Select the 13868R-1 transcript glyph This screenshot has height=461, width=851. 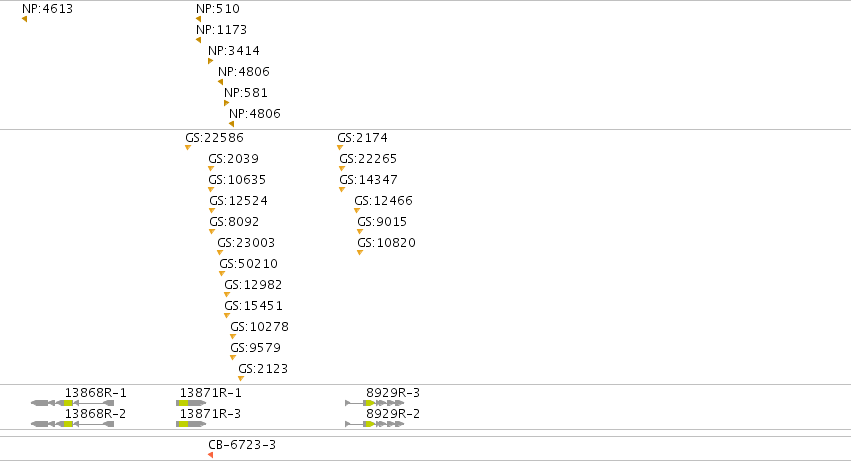(x=72, y=403)
